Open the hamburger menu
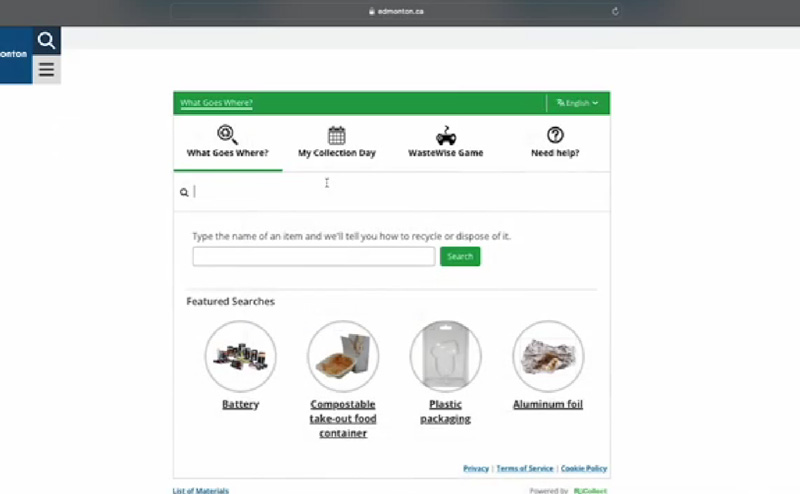The width and height of the screenshot is (800, 494). (46, 69)
